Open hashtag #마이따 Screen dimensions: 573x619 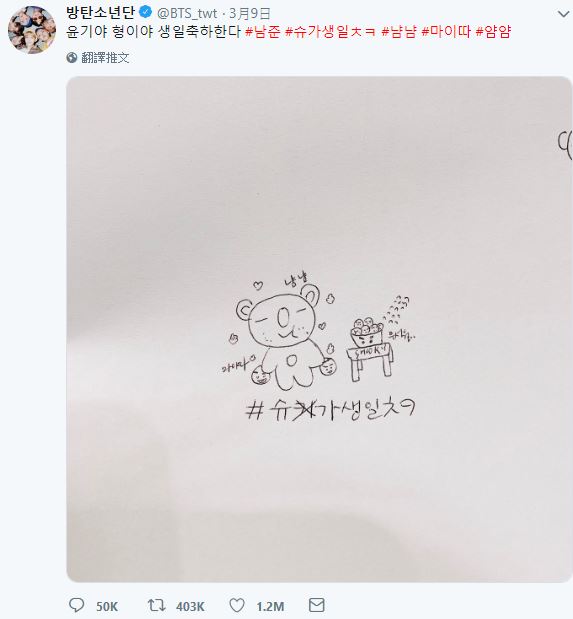(x=446, y=32)
